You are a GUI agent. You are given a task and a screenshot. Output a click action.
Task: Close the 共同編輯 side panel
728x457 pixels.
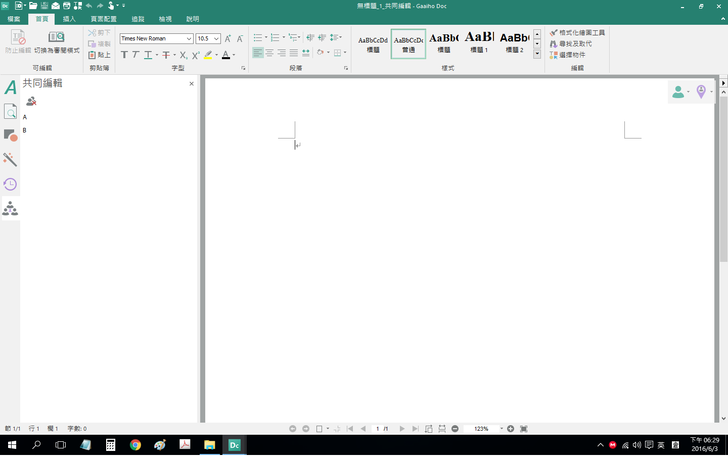pos(192,84)
